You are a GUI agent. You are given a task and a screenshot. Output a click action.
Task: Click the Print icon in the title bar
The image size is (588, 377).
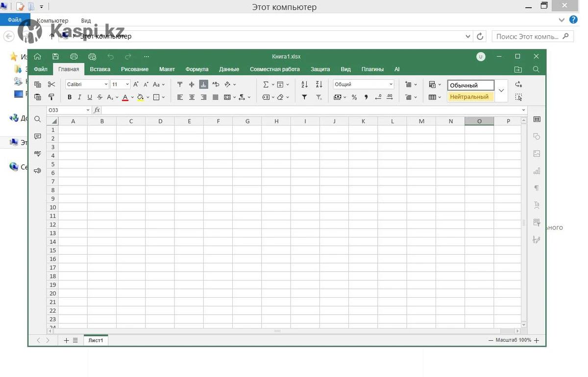pos(74,56)
